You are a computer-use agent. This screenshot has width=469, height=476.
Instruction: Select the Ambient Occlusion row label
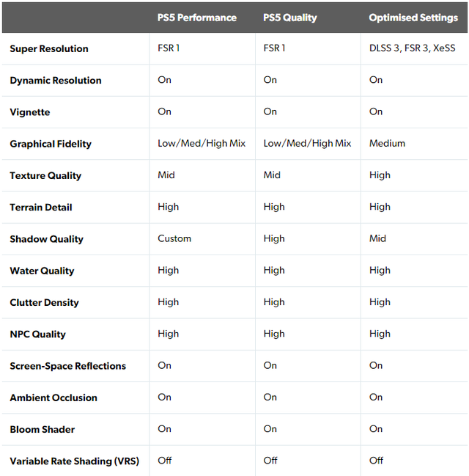tap(53, 398)
